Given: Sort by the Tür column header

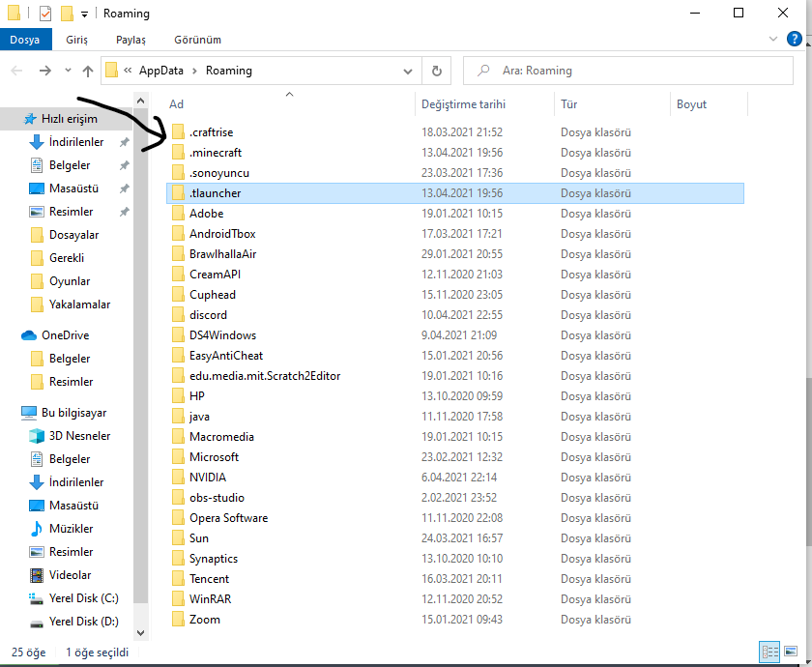Looking at the screenshot, I should [x=568, y=104].
